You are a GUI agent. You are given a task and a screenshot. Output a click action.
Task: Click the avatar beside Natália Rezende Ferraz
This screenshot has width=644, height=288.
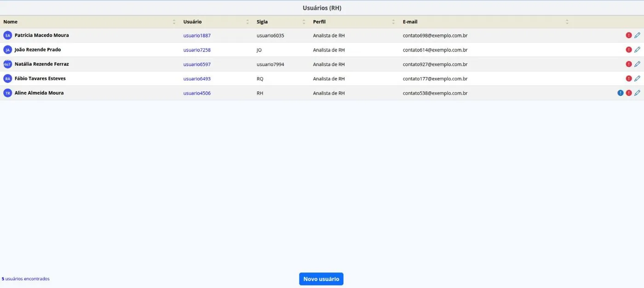click(x=7, y=64)
